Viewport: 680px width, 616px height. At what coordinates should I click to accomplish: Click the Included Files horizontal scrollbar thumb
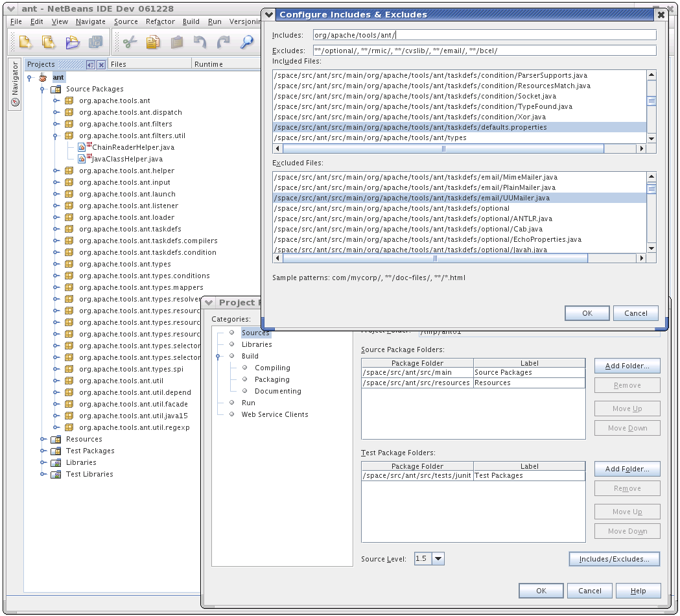(x=443, y=148)
